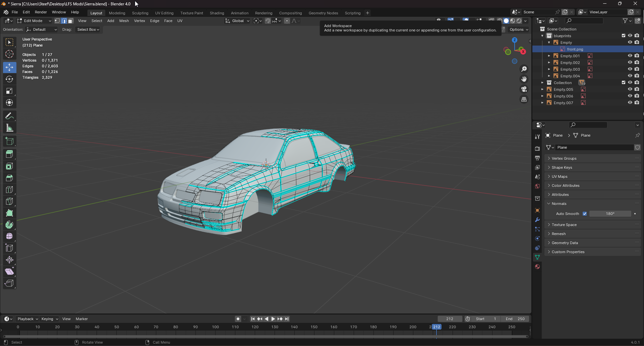This screenshot has width=644, height=346.
Task: Expand the Collection tree item
Action: [x=542, y=83]
